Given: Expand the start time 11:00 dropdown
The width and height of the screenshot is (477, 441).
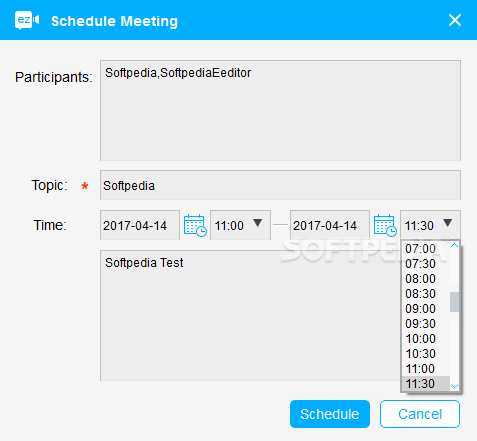Looking at the screenshot, I should pyautogui.click(x=240, y=225).
